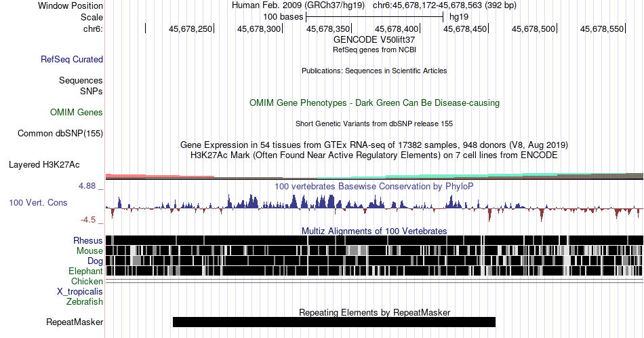This screenshot has height=338, width=644.
Task: Click the RefSeq genes from NCBI title
Action: 374,50
